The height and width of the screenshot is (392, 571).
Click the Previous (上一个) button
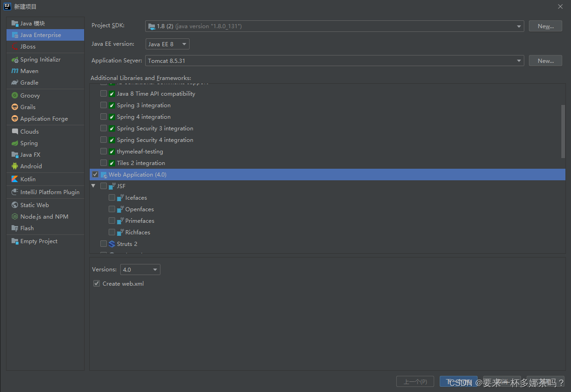(415, 382)
